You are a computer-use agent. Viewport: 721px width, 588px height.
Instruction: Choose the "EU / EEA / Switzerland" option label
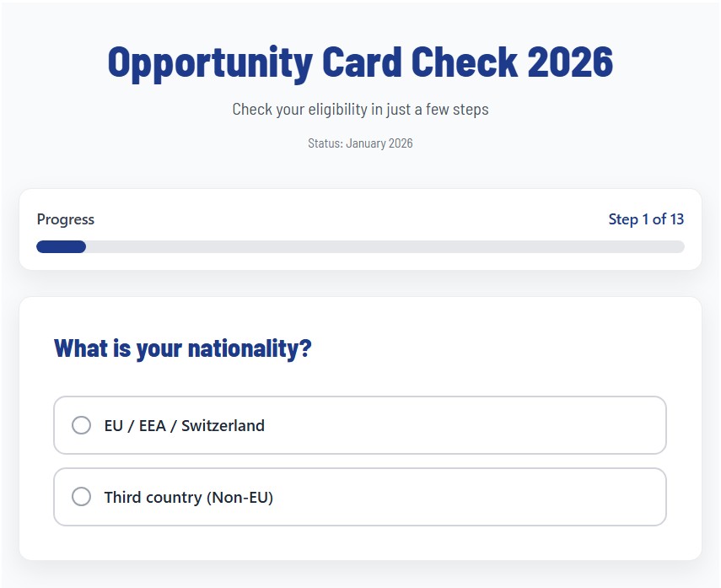tap(184, 425)
